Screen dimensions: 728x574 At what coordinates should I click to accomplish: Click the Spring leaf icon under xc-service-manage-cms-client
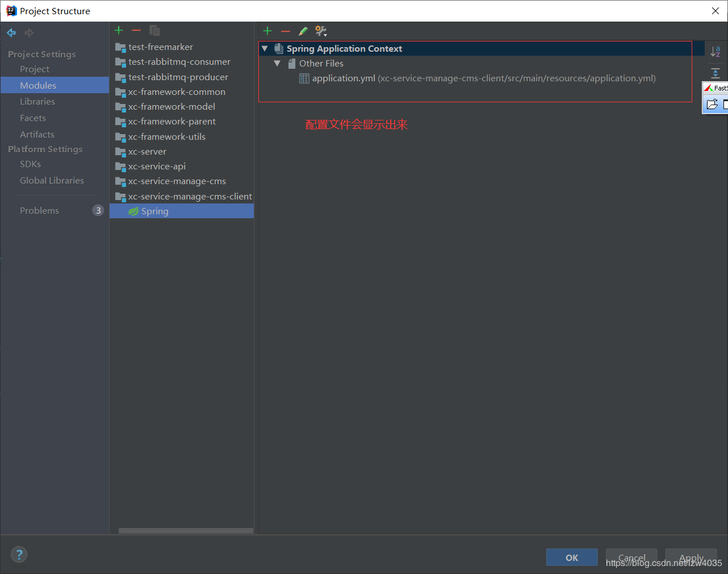click(x=133, y=211)
